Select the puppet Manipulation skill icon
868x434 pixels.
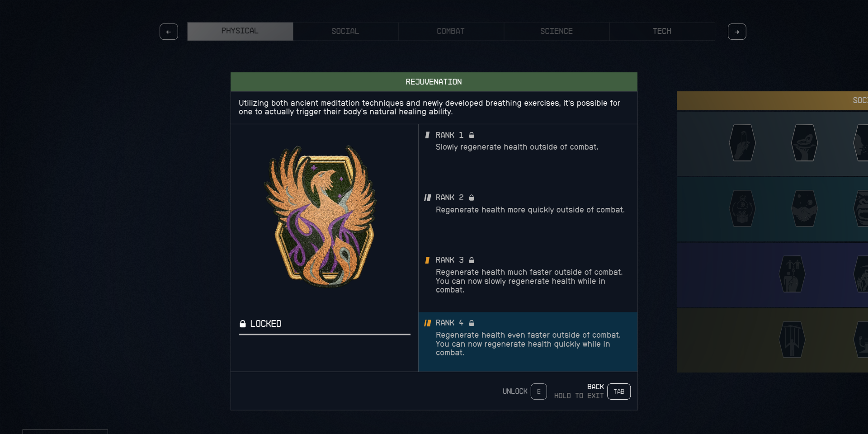[x=792, y=340]
